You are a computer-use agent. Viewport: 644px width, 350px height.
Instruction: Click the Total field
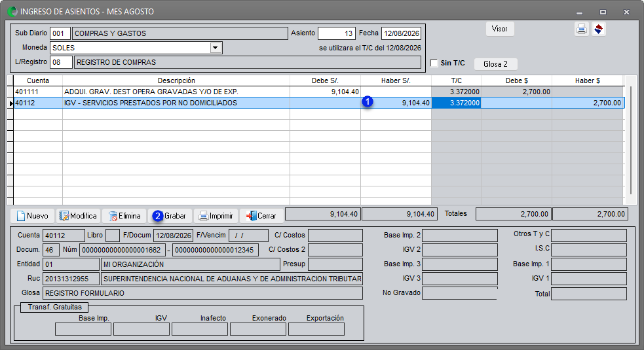[x=589, y=294]
